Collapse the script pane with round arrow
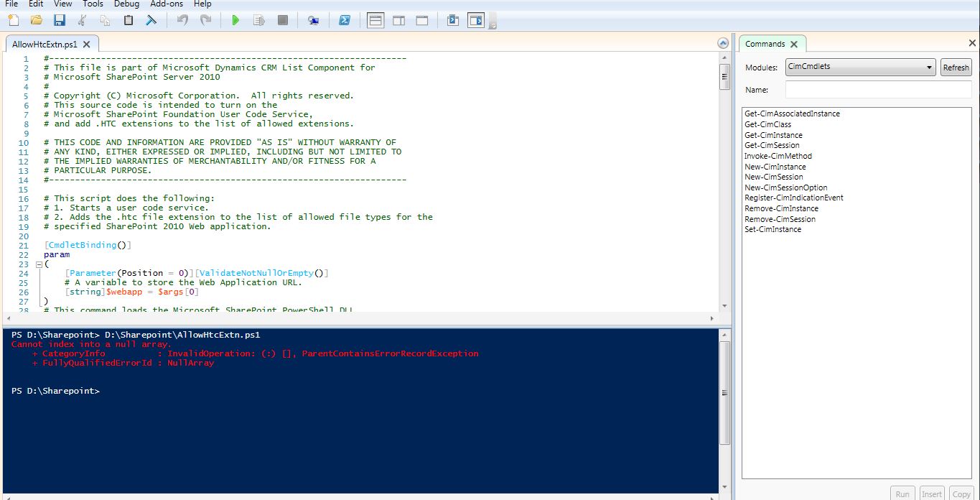This screenshot has height=500, width=980. coord(723,44)
